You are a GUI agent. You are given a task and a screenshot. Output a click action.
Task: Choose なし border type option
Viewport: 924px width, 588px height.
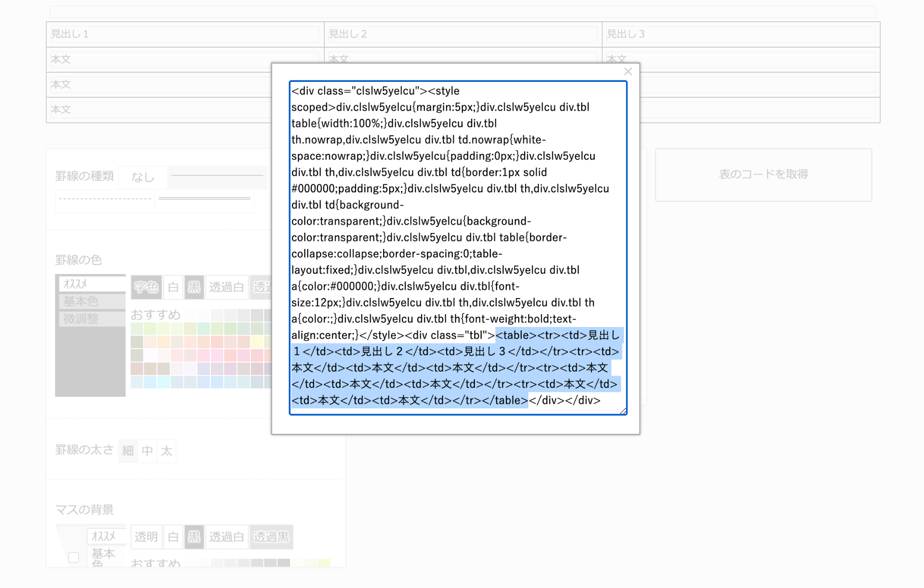click(x=142, y=177)
